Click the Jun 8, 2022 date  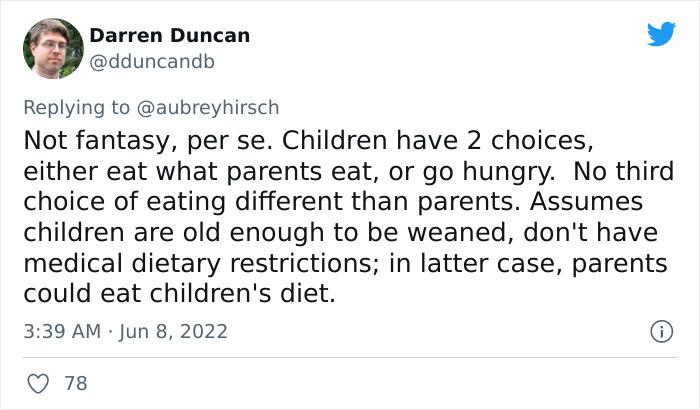[x=173, y=331]
